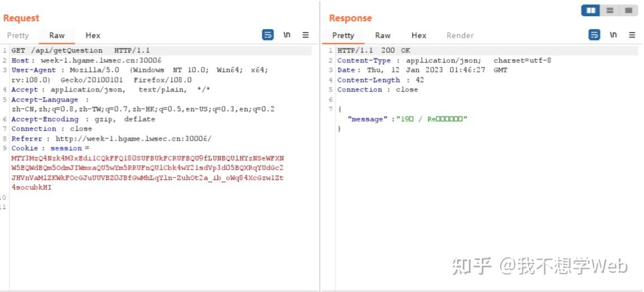Click the GET /api/getQuestion request line
This screenshot has width=644, height=292.
[81, 50]
